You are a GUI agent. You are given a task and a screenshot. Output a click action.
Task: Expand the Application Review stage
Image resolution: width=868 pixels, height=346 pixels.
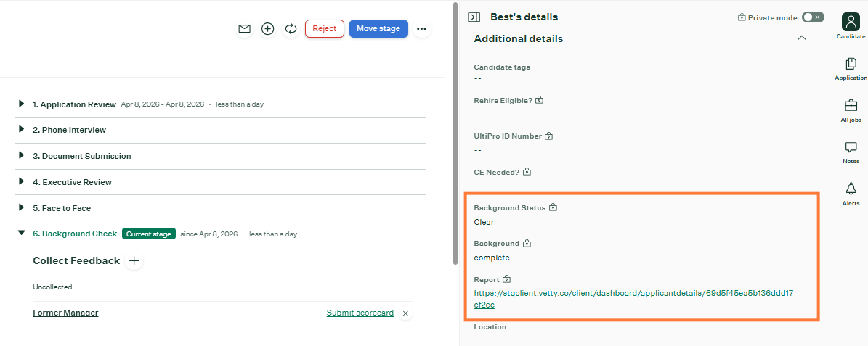click(22, 104)
